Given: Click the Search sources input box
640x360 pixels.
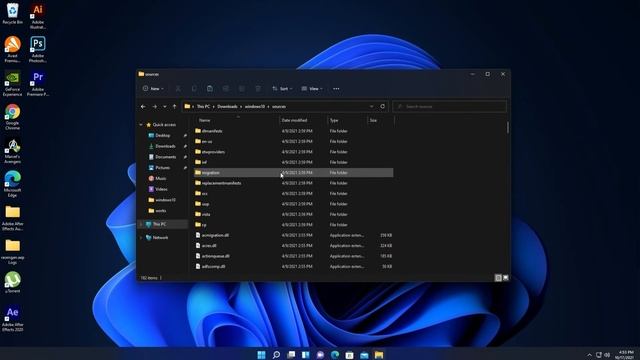Looking at the screenshot, I should click(x=449, y=107).
